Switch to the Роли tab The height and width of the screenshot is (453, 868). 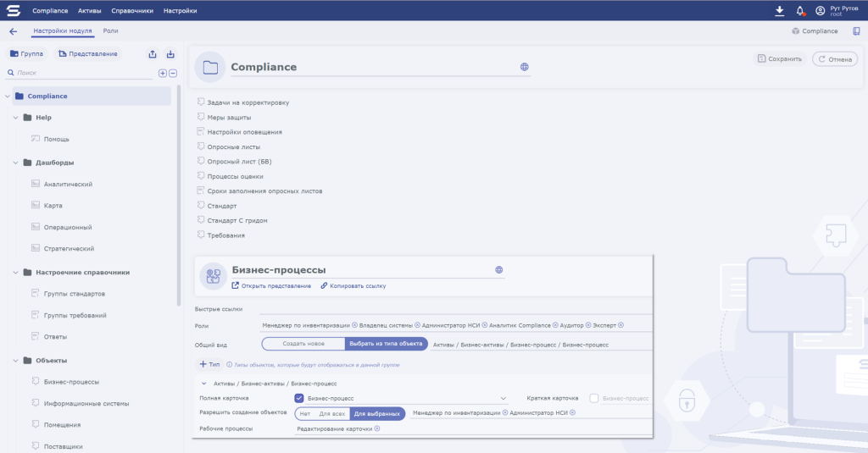[110, 31]
